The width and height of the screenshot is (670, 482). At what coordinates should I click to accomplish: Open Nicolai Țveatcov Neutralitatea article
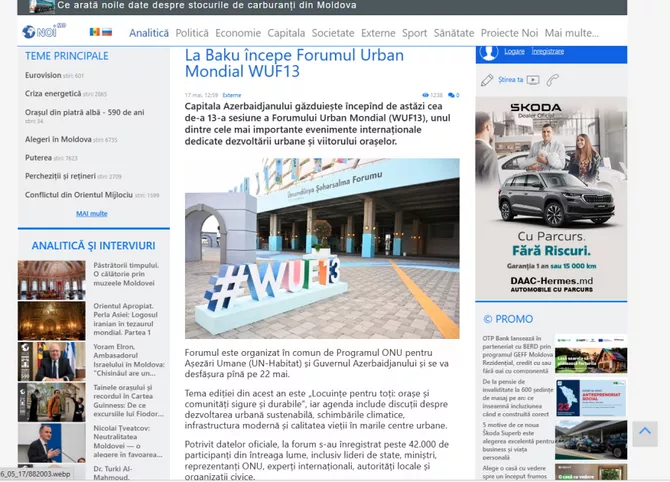click(x=128, y=441)
